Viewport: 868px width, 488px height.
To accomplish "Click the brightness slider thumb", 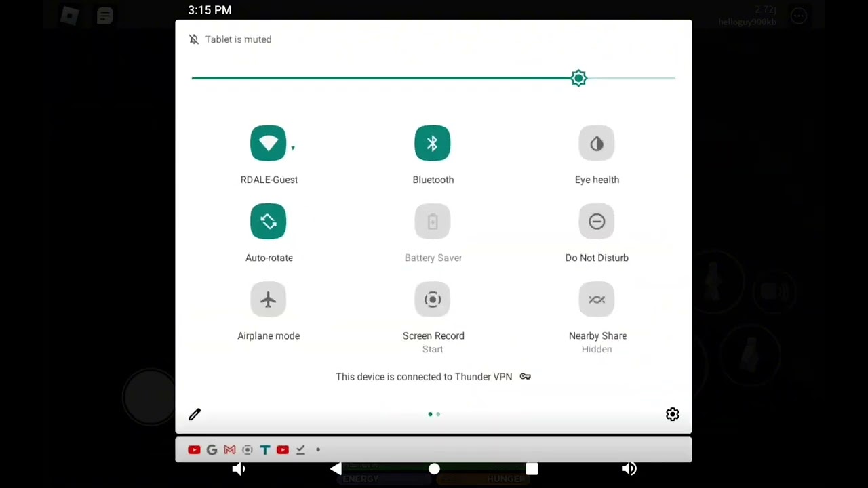I will [x=578, y=78].
